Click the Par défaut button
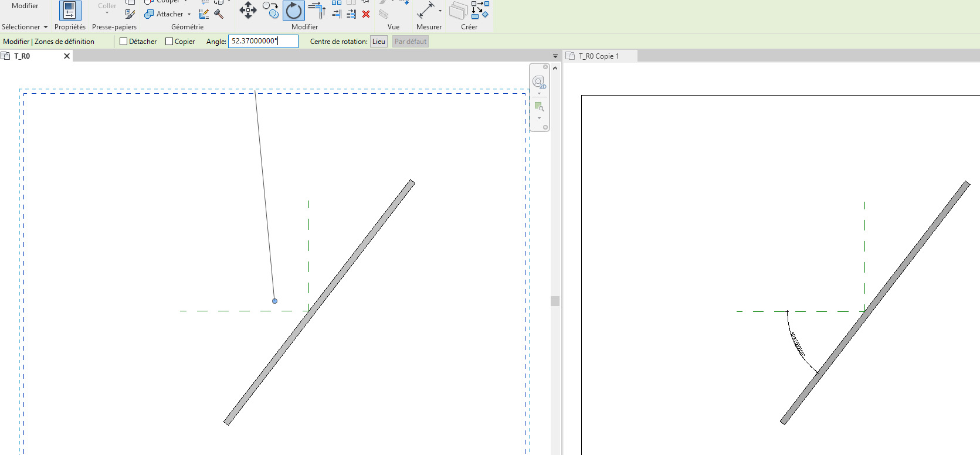Image resolution: width=980 pixels, height=455 pixels. (411, 42)
